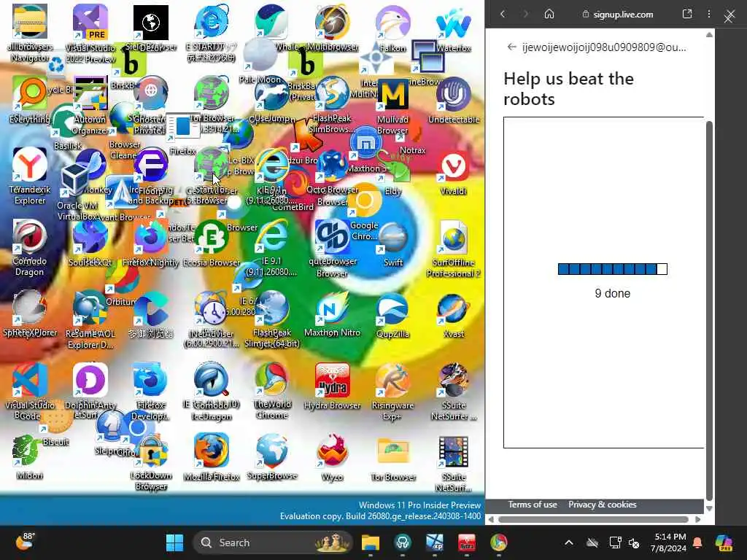Image resolution: width=747 pixels, height=560 pixels.
Task: Open the SuperBrowse desktop icon
Action: [272, 451]
